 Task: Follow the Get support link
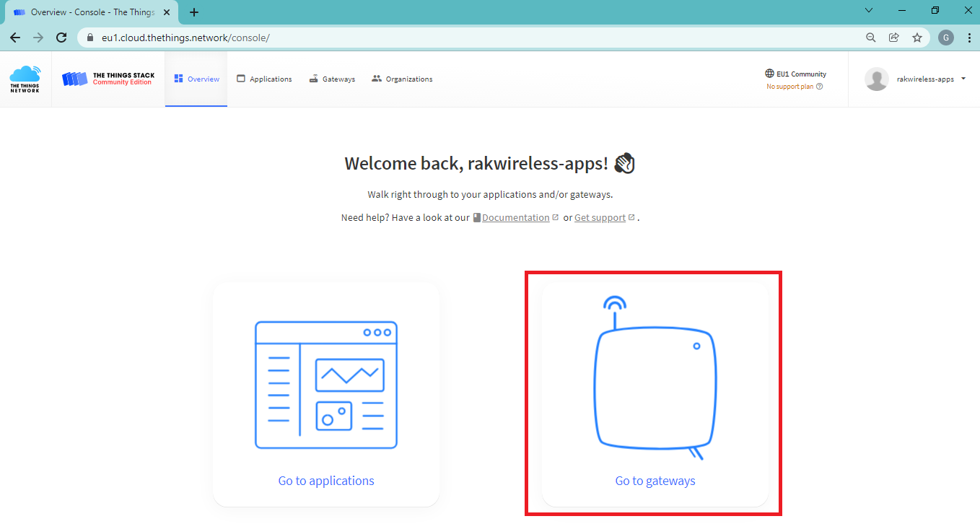(600, 217)
